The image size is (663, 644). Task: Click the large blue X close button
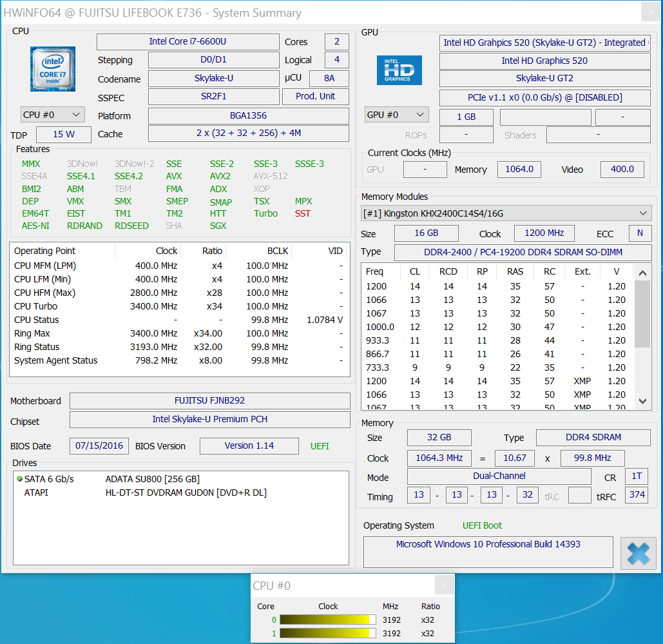coord(638,554)
